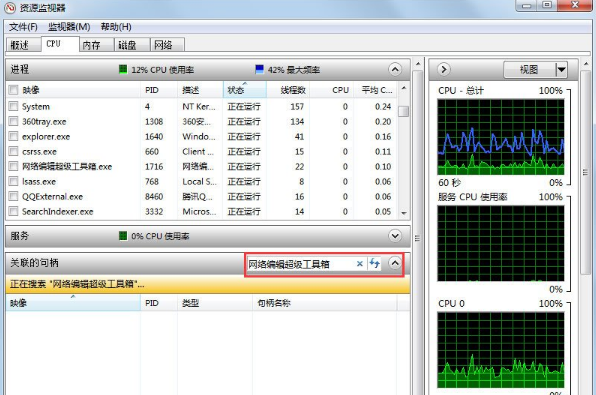
Task: Switch to the 内存 tab
Action: pyautogui.click(x=97, y=45)
